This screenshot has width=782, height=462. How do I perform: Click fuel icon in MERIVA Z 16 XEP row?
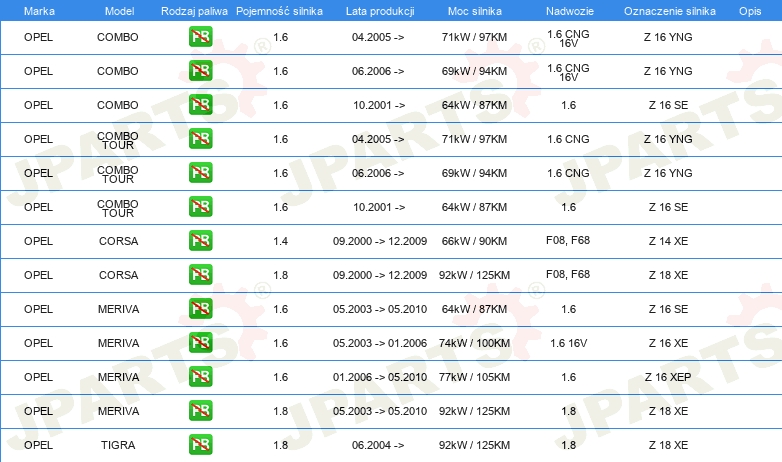200,376
